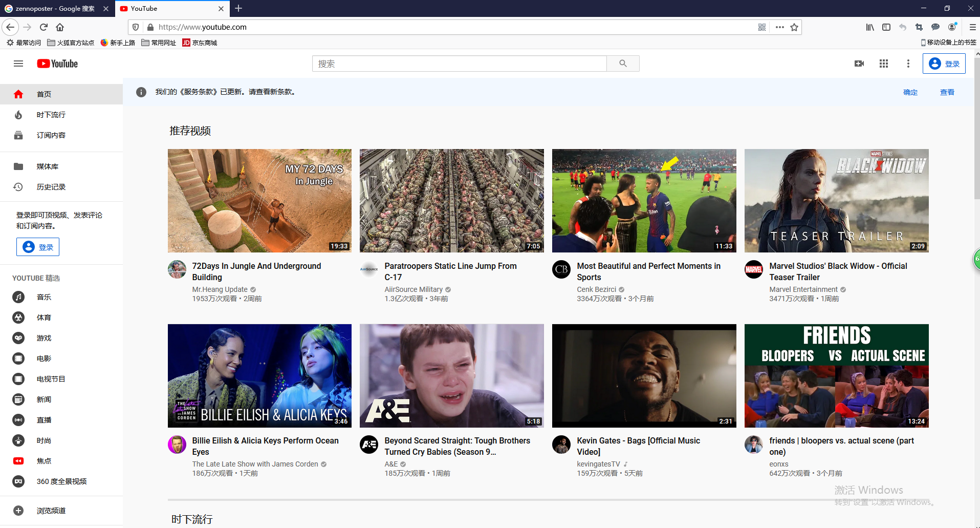The width and height of the screenshot is (980, 528).
Task: Close the YouTube browser tab
Action: tap(221, 8)
